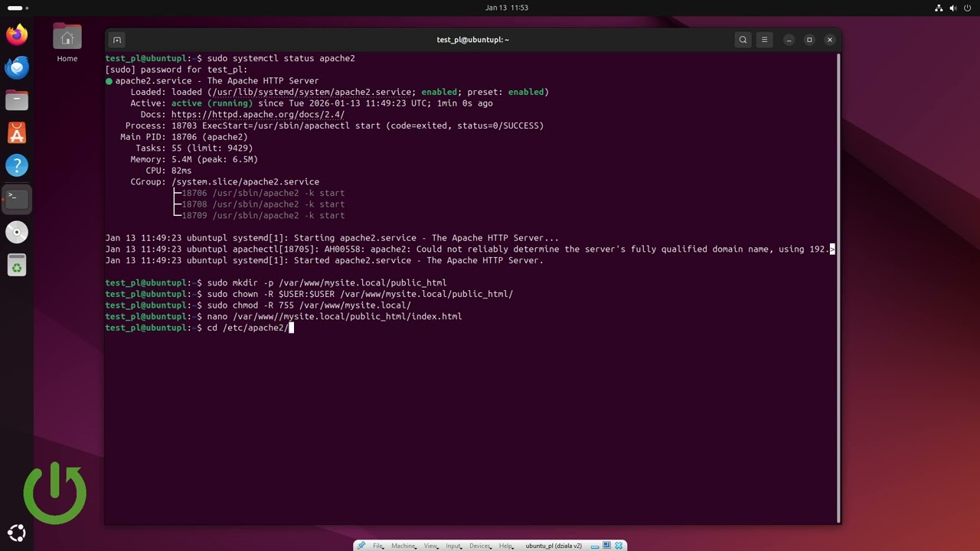The width and height of the screenshot is (980, 551).
Task: Open a new terminal tab
Action: 117,40
